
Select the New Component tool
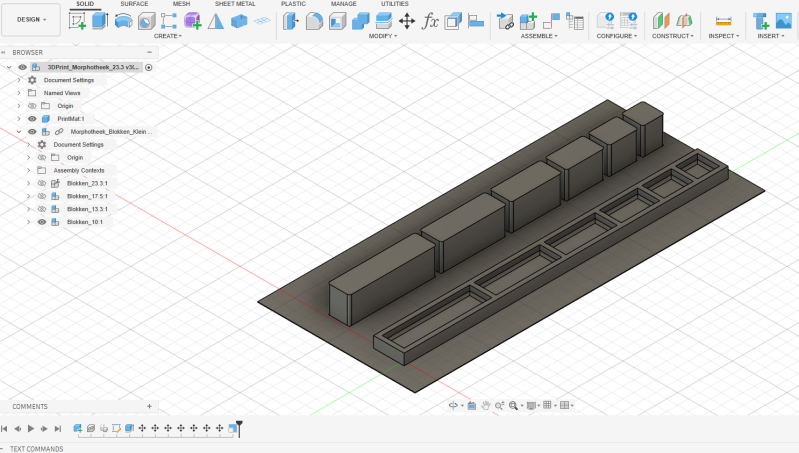(528, 21)
